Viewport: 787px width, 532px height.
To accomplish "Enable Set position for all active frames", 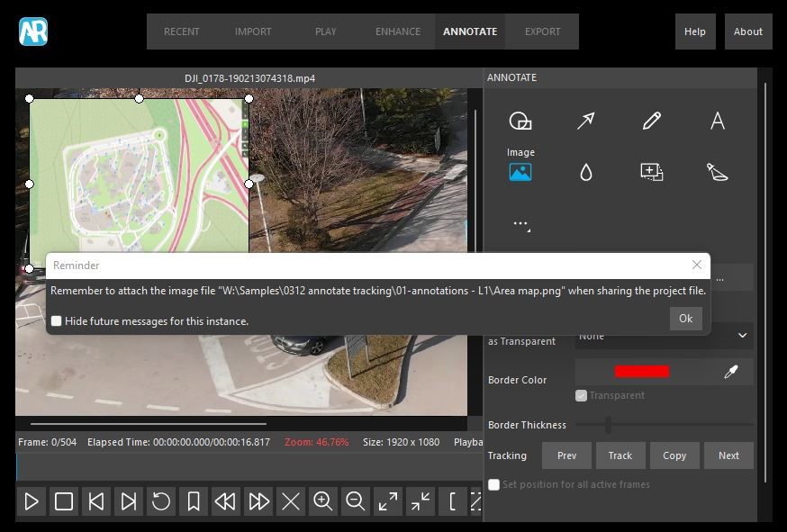I will pyautogui.click(x=493, y=484).
